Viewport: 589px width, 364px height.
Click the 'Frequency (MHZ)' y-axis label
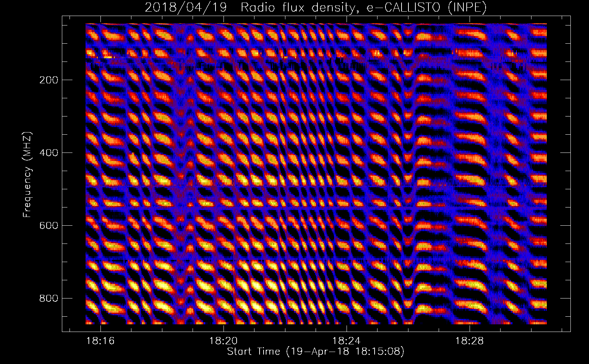(x=27, y=175)
